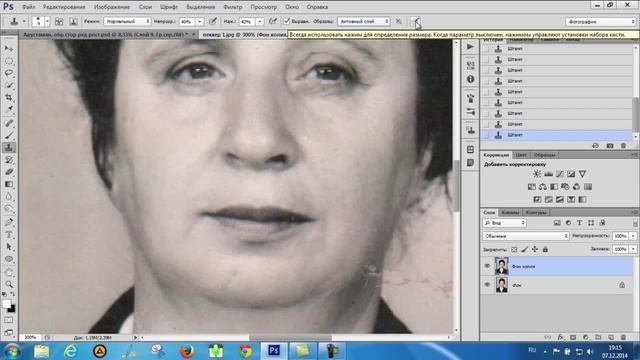Select the Pen tool
Viewport: 640px width, 360px height.
9,222
